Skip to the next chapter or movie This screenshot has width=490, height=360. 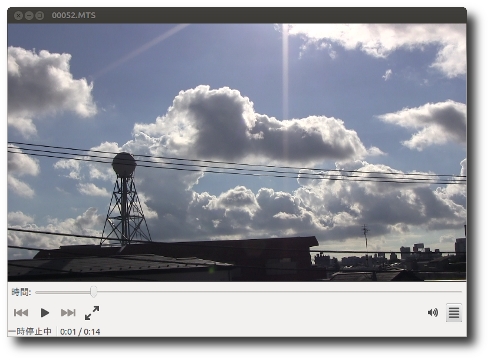(68, 313)
